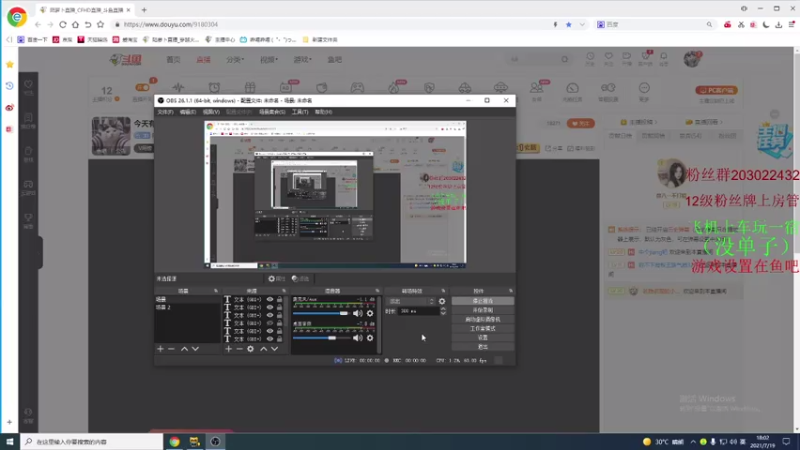
Task: Click 停止推流 to stop streaming
Action: (483, 301)
